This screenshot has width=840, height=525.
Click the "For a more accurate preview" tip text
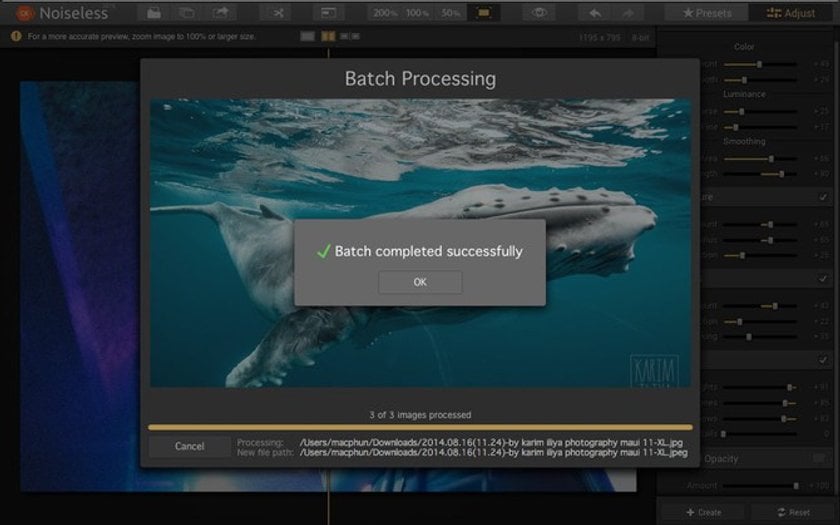141,36
